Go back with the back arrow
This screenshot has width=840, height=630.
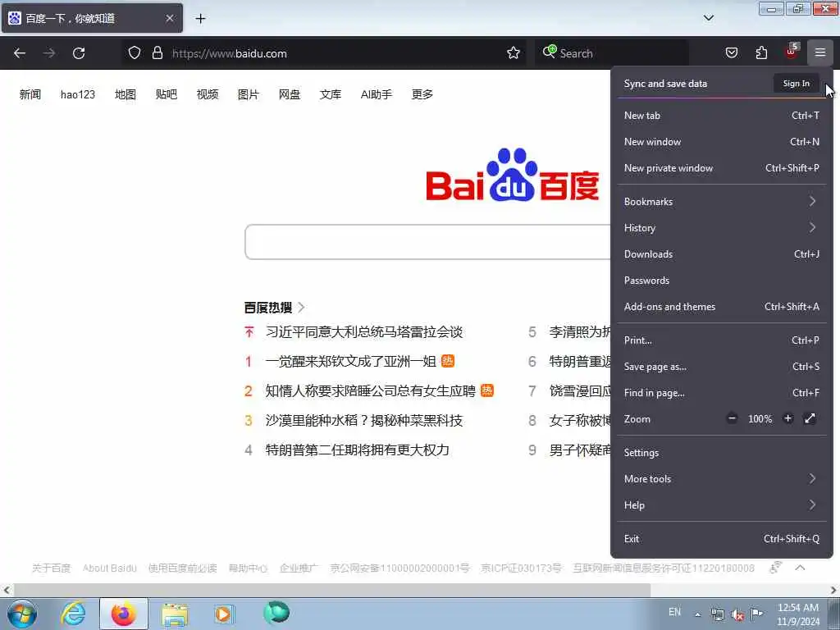[20, 53]
